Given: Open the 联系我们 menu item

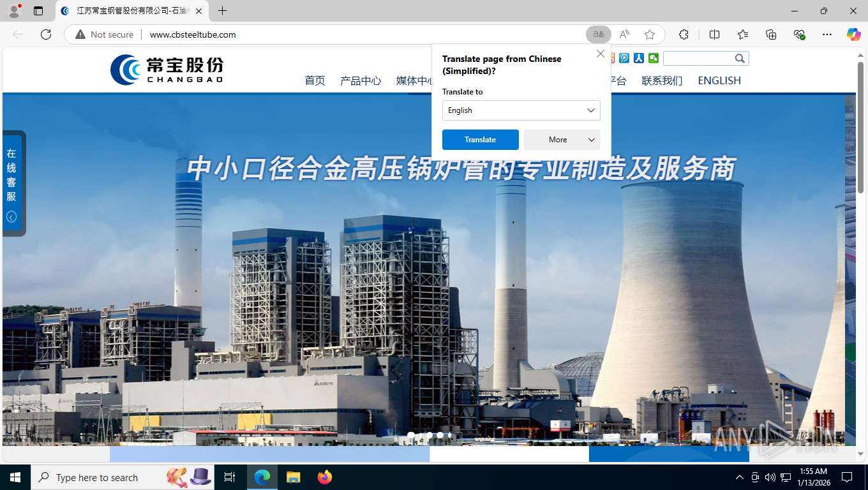Looking at the screenshot, I should point(662,80).
